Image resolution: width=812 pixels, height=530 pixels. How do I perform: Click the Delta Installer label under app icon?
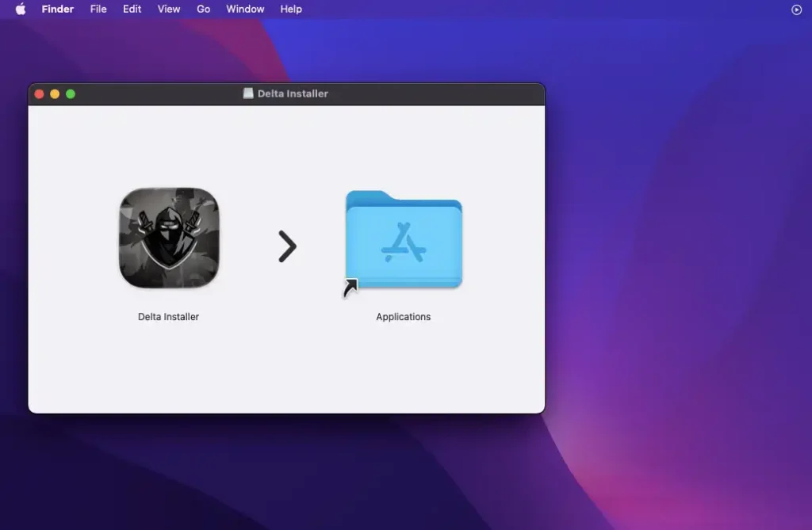[168, 317]
